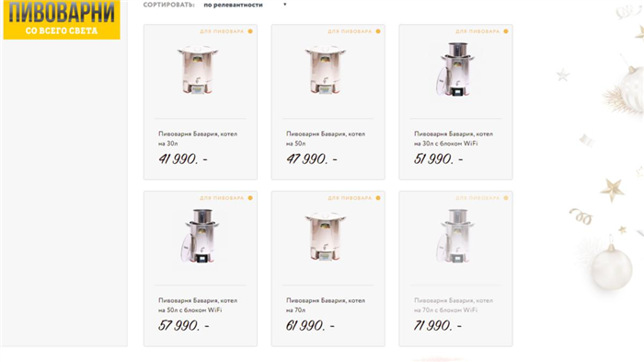644x362 pixels.
Task: Open the Бавария 70л kettle product image
Action: coord(326,236)
